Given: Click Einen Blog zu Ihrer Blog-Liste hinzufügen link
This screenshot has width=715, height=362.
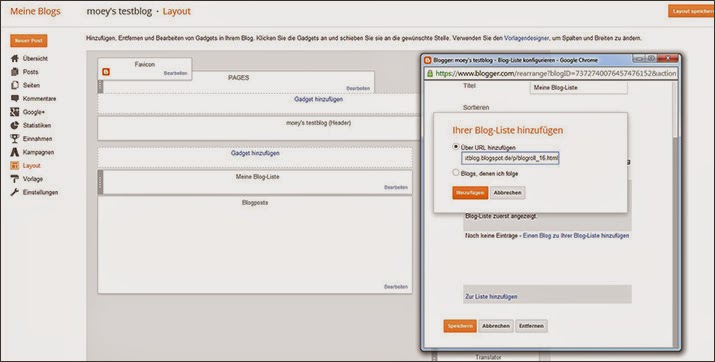Looking at the screenshot, I should (x=576, y=236).
